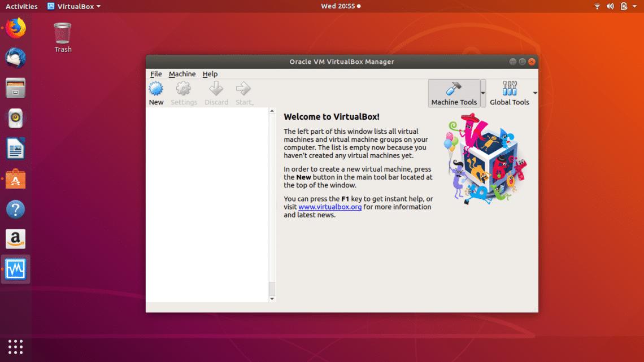Click the Start toolbar icon
The width and height of the screenshot is (644, 362).
[243, 92]
